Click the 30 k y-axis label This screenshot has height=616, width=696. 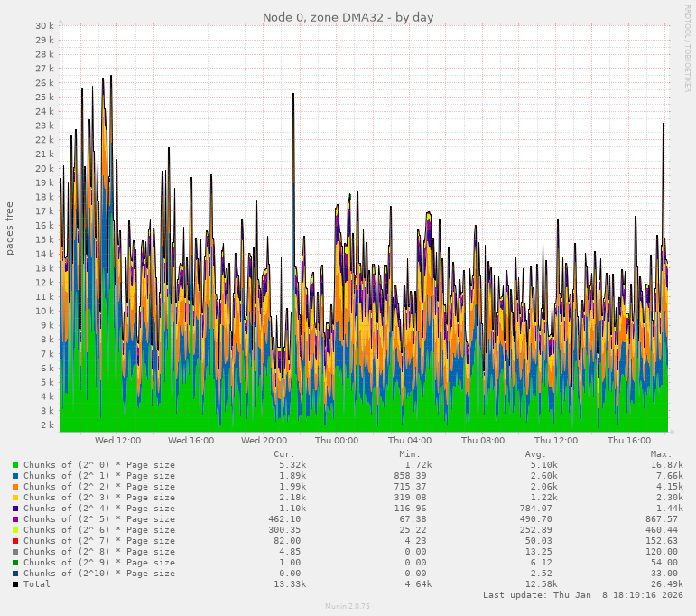coord(44,26)
